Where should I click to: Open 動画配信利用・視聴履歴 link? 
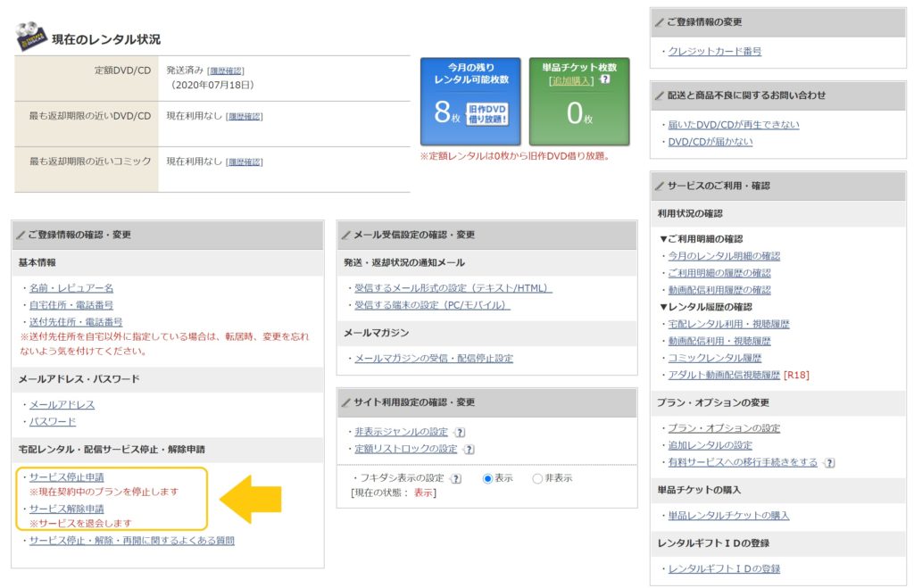tap(719, 341)
